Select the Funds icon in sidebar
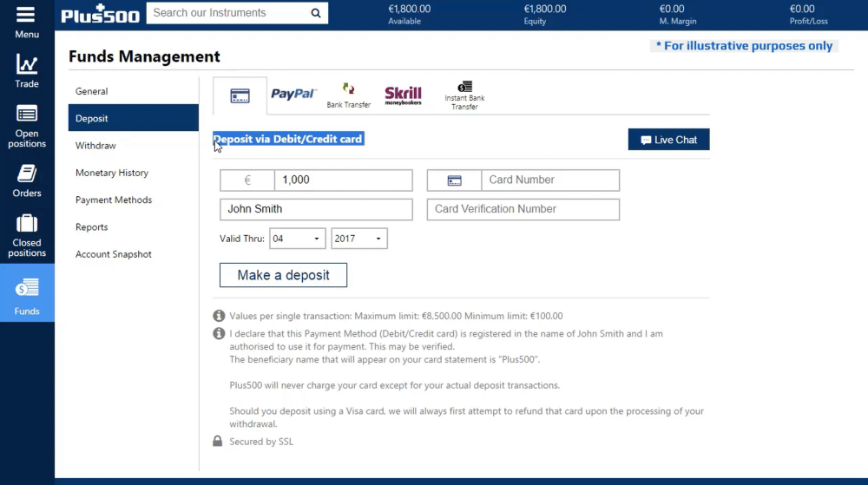 coord(27,287)
